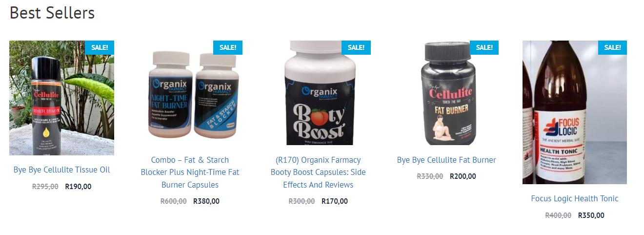Open the Bye Bye Cellulite Tissue Oil image
Viewport: 644px width, 235px height.
(61, 98)
